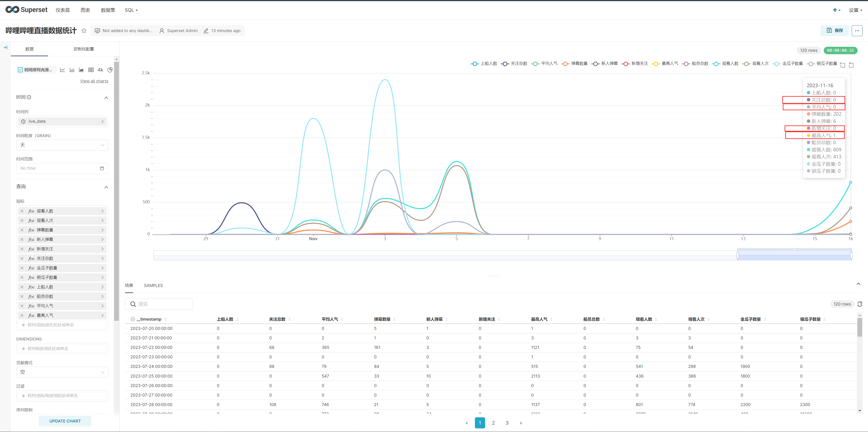Select the bar chart type icon
868x432 pixels.
(x=72, y=70)
